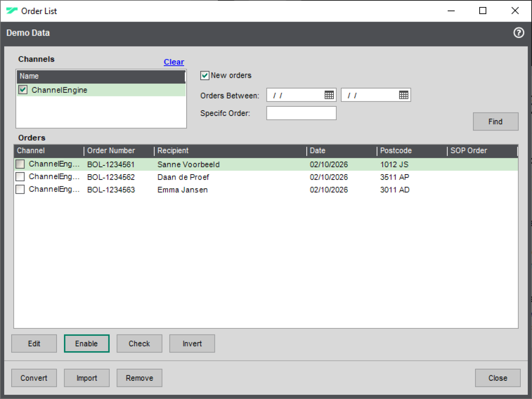Click the Import button

86,378
